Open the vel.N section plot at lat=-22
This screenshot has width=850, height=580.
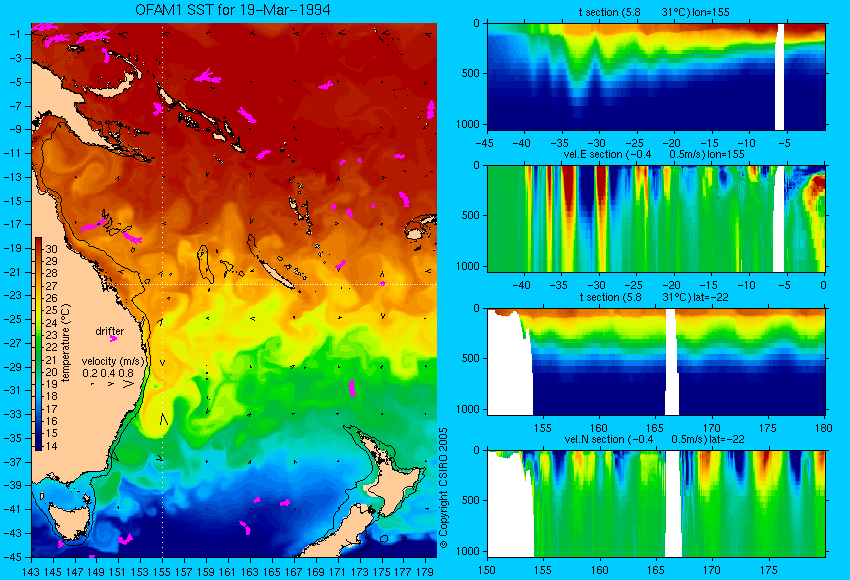(x=657, y=504)
